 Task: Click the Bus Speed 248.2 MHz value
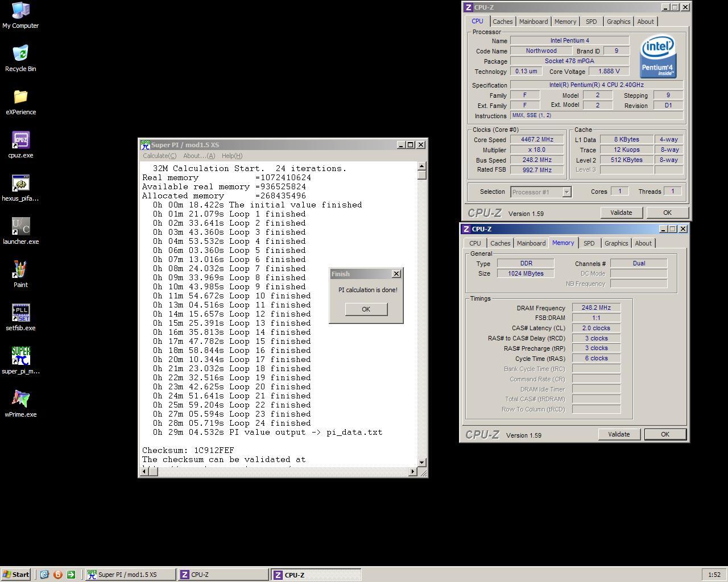tap(537, 160)
